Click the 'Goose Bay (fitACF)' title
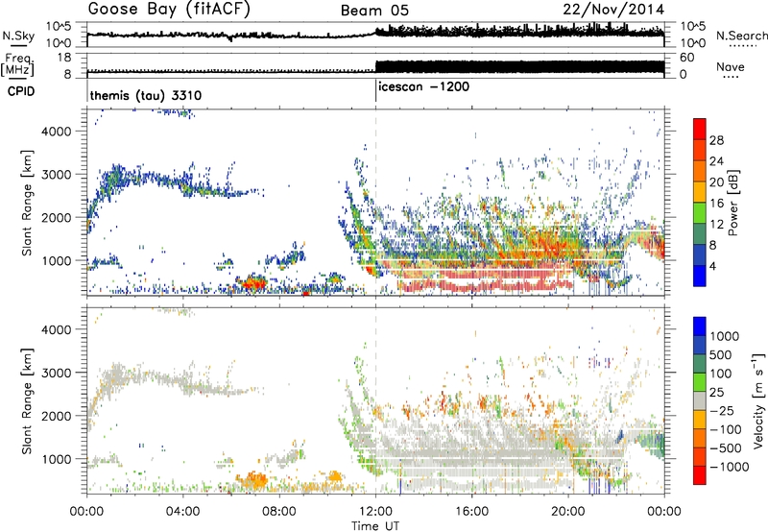This screenshot has width=768, height=532. pyautogui.click(x=169, y=10)
